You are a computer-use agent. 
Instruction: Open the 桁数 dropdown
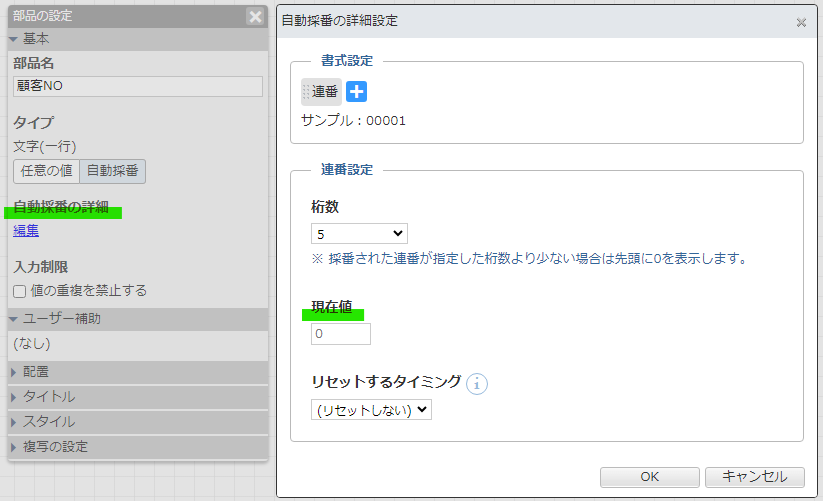pos(359,234)
